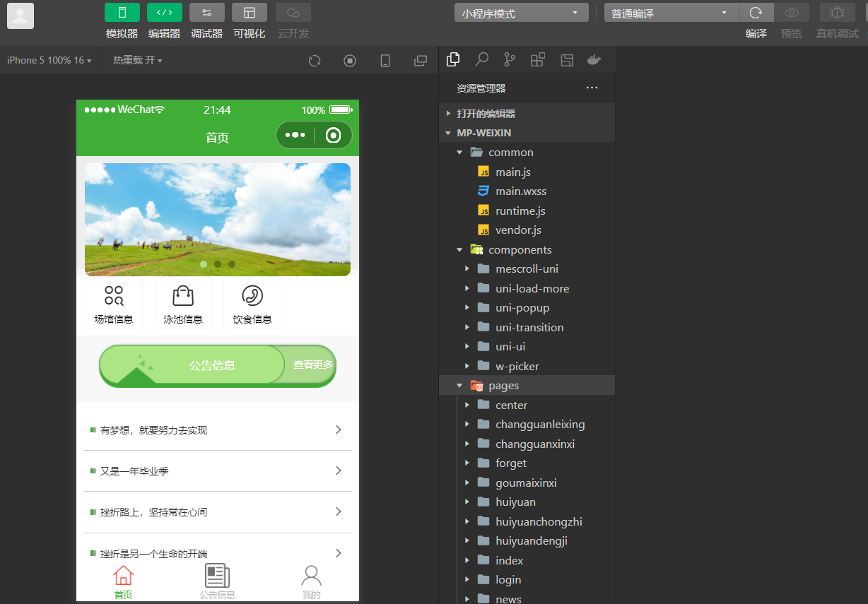This screenshot has width=868, height=604.
Task: Open the search icon in sidebar
Action: [481, 60]
